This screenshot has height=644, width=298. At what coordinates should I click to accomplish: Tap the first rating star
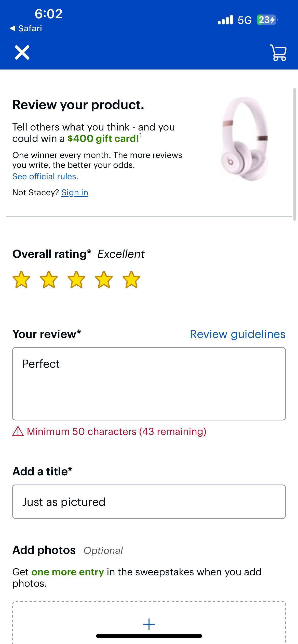tap(21, 279)
